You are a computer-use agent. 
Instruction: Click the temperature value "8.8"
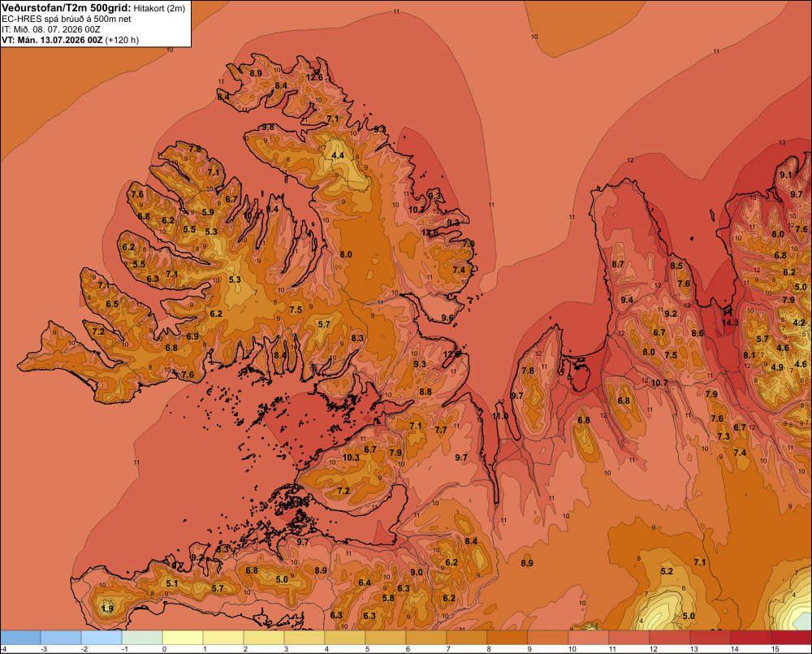[x=425, y=392]
